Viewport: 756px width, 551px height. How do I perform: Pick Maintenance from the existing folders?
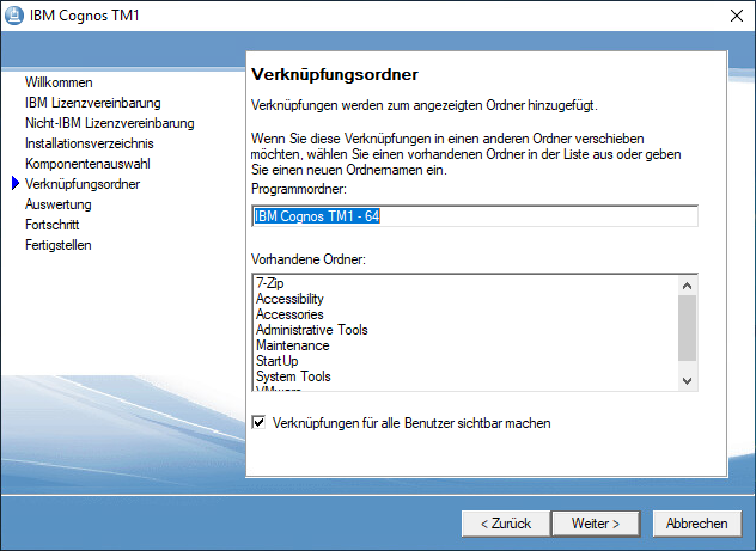click(292, 345)
